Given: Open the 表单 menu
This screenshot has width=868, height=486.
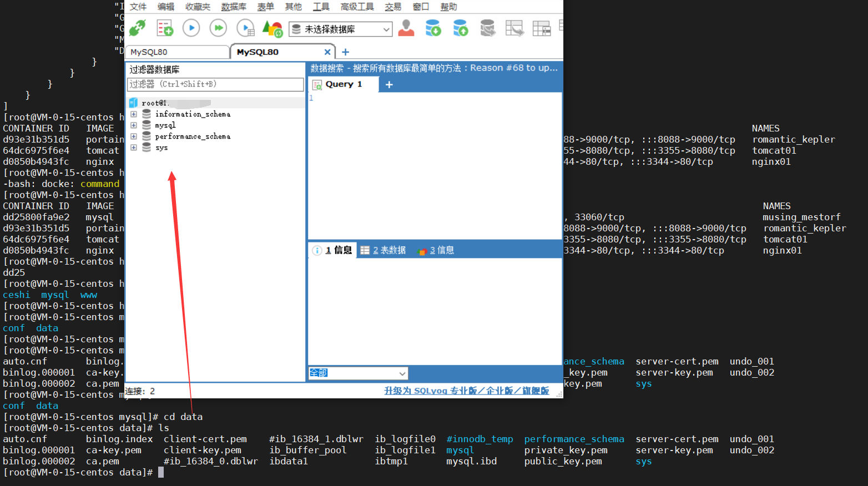Looking at the screenshot, I should (x=265, y=7).
